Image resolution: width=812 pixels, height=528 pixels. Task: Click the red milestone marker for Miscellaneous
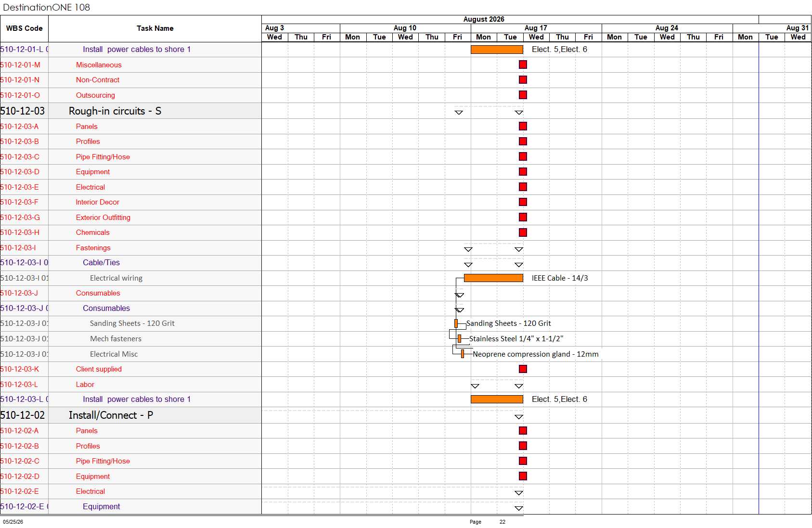pyautogui.click(x=523, y=64)
